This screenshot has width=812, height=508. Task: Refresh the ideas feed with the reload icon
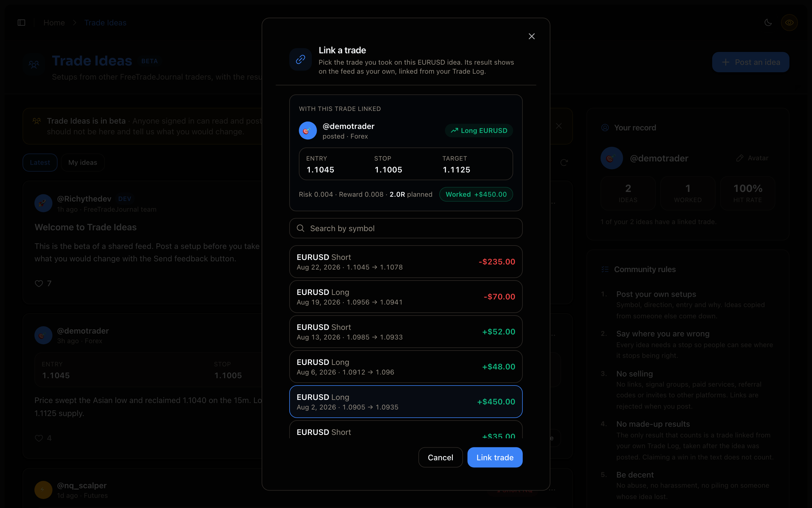[564, 163]
